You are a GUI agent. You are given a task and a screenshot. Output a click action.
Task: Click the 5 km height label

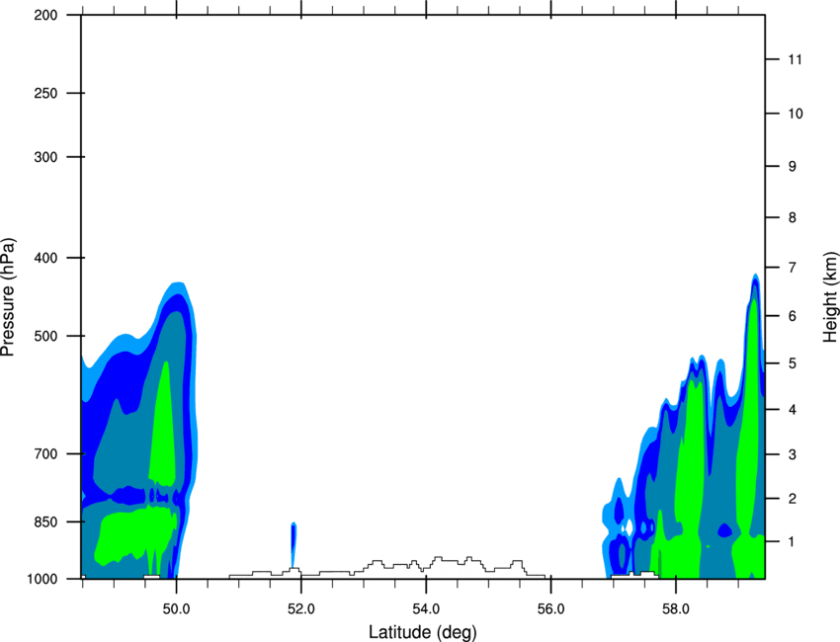[x=793, y=363]
